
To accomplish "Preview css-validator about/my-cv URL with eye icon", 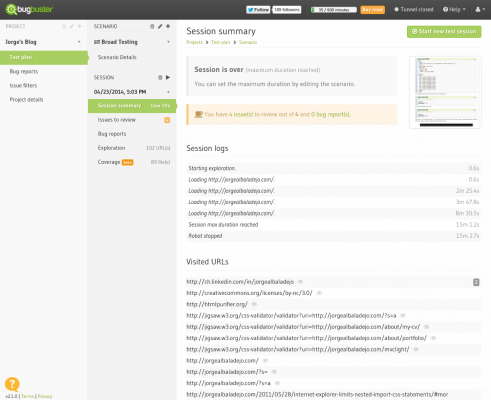I will tap(426, 327).
